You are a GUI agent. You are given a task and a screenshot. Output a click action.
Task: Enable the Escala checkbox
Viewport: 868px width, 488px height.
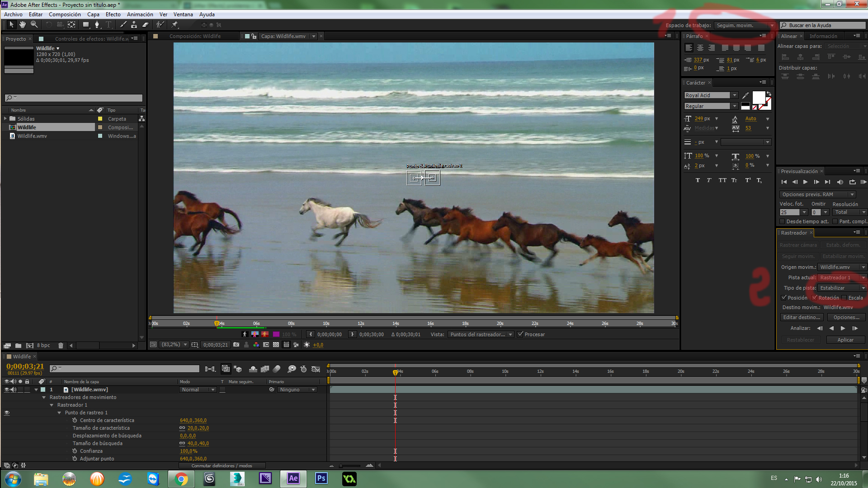pos(844,298)
